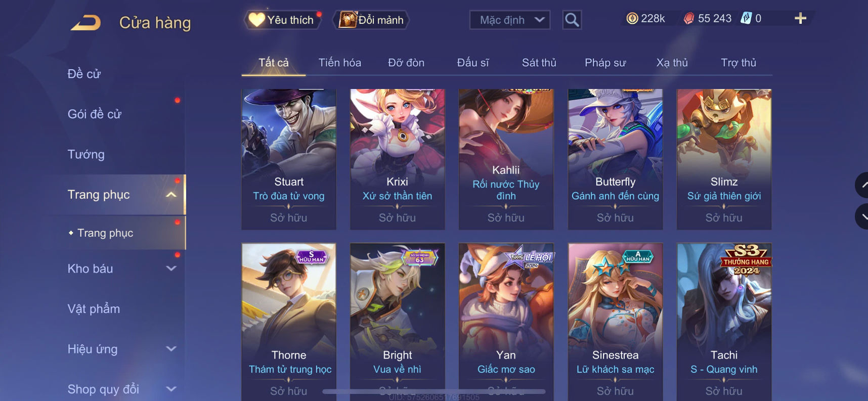Go back using the golden arrow icon
Image resolution: width=868 pixels, height=401 pixels.
(85, 23)
